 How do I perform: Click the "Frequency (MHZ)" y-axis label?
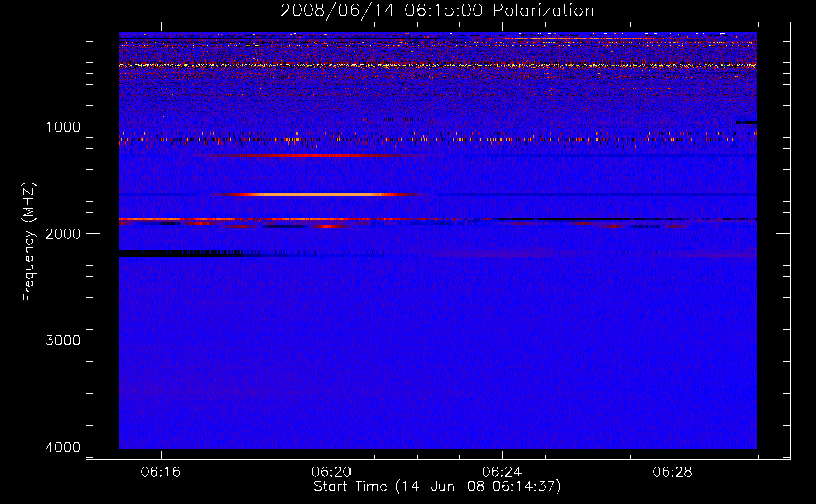click(x=29, y=241)
